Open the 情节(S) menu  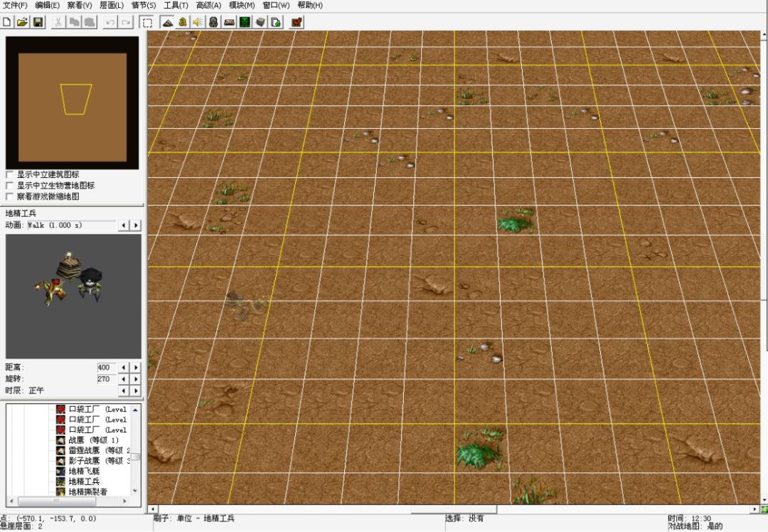tap(144, 6)
